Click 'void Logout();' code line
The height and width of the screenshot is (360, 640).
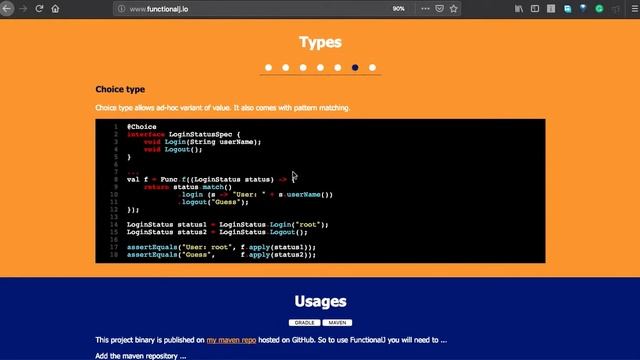(173, 149)
